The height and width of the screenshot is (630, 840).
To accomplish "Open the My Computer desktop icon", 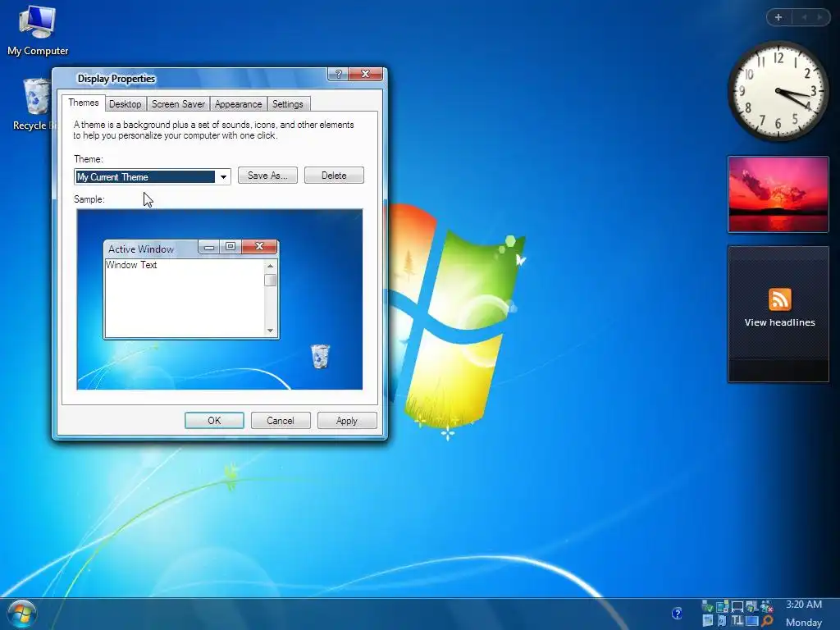I will pos(38,30).
